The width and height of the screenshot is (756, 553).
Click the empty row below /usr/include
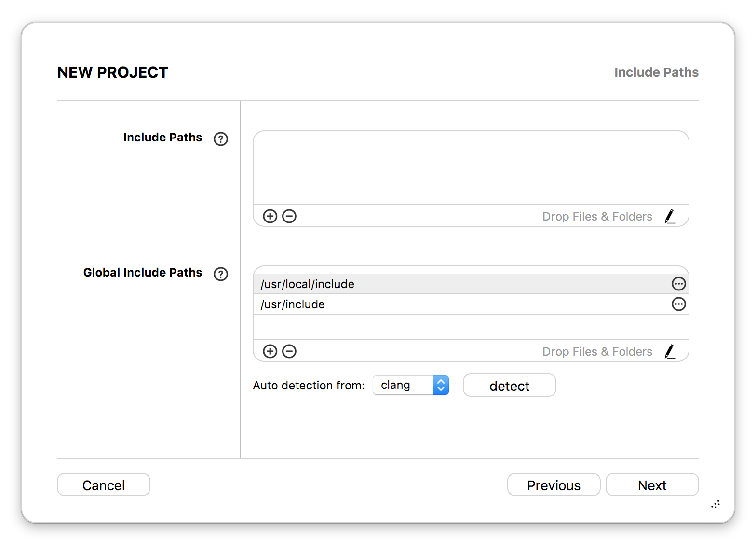coord(471,327)
